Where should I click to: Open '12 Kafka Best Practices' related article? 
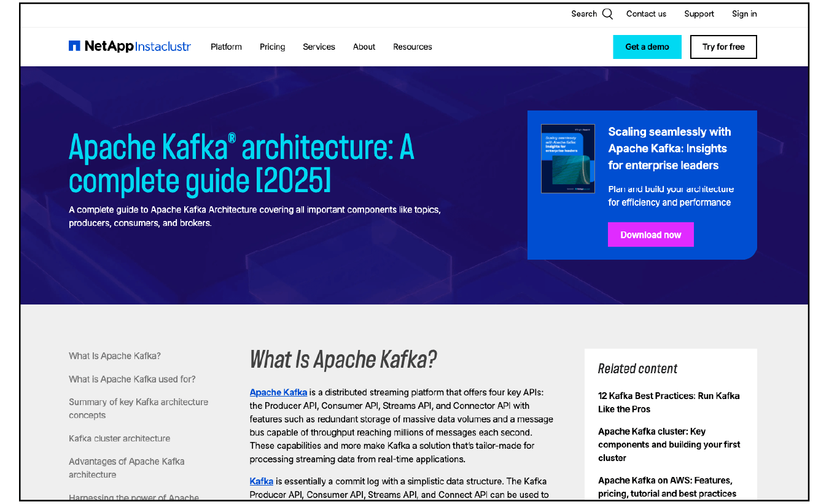[x=669, y=402]
